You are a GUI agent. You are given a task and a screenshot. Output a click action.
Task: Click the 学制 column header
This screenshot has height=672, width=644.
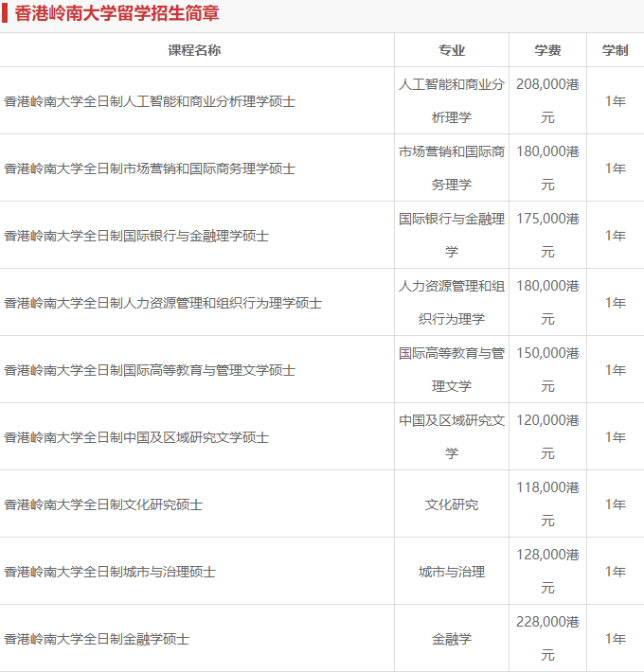615,50
